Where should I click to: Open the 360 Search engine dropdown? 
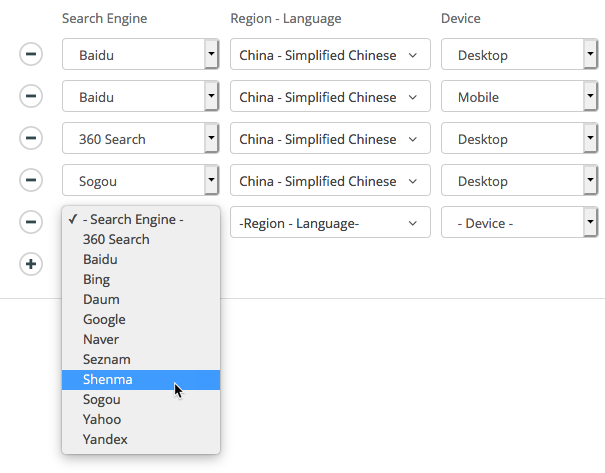140,139
